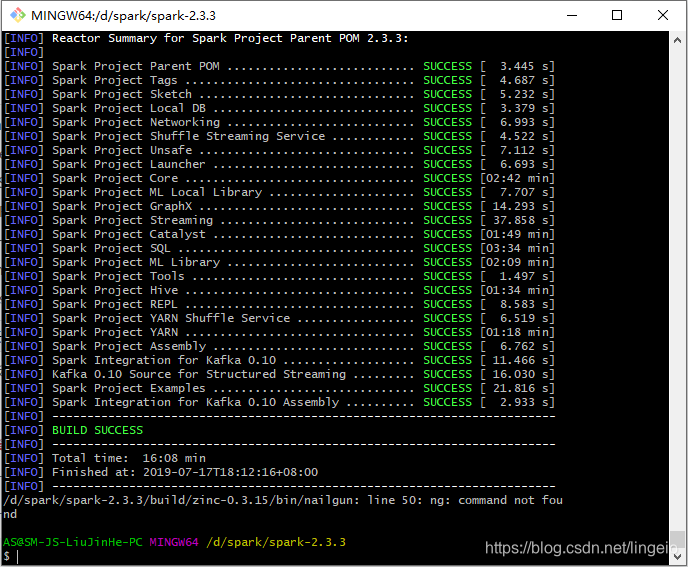Click the purple MINGW64 prompt label
This screenshot has height=567, width=688.
(x=174, y=542)
